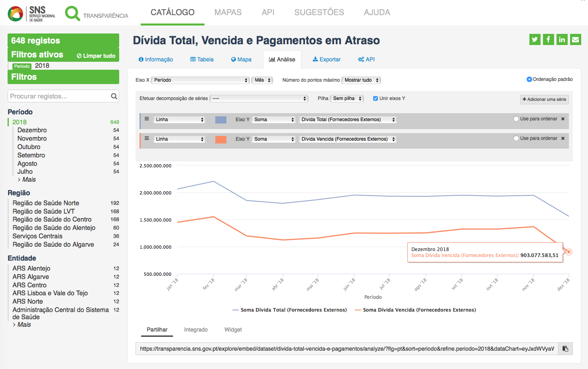The height and width of the screenshot is (369, 588).
Task: Click Limpar tudo to clear filters
Action: coord(96,56)
